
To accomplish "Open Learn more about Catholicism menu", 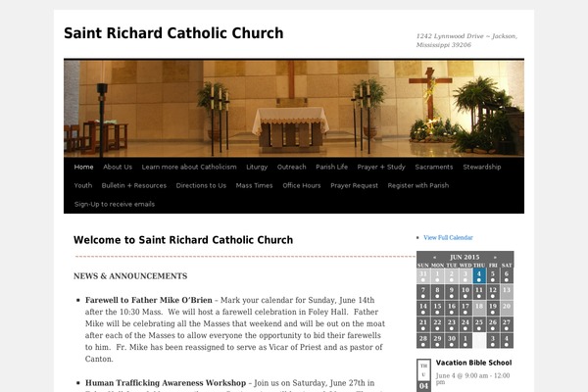I will click(x=189, y=167).
